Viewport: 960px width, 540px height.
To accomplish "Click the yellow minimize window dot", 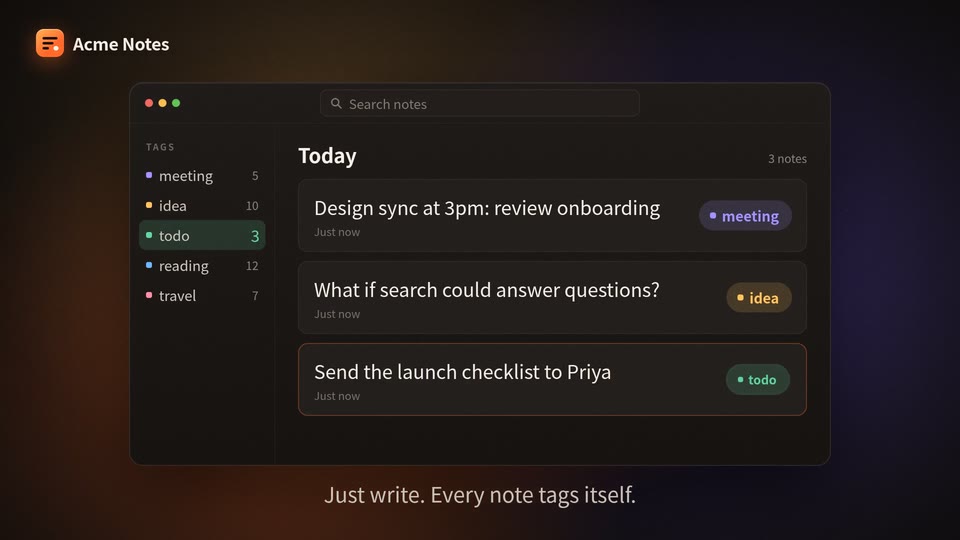I will [162, 103].
